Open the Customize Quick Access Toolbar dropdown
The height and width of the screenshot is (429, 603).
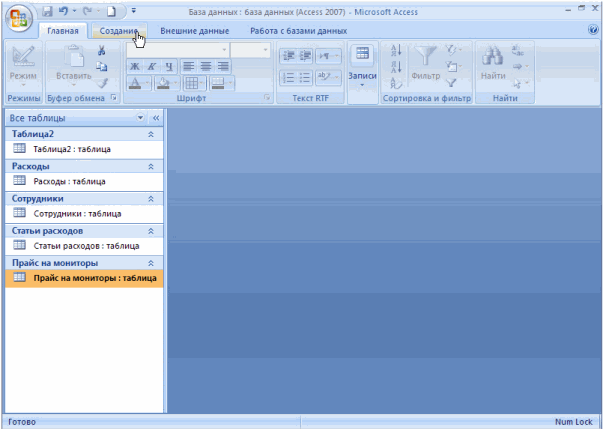click(x=134, y=11)
